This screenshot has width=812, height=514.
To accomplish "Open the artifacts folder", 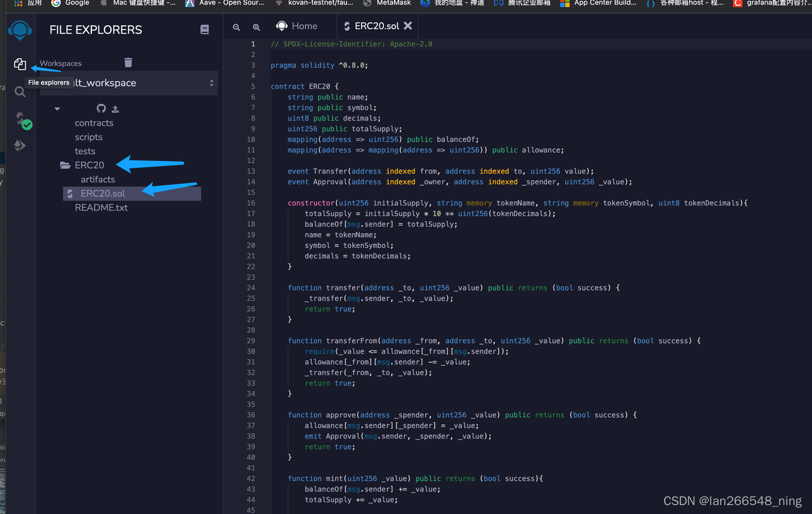I will click(x=98, y=179).
